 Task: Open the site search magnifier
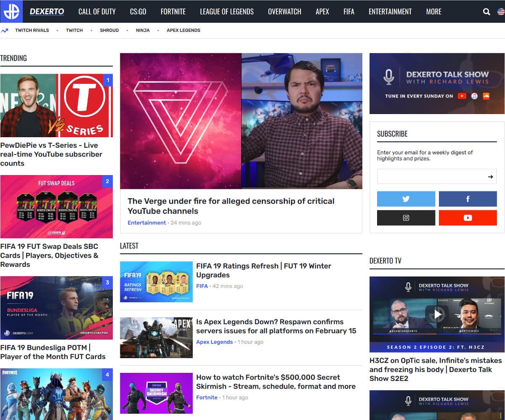point(486,12)
